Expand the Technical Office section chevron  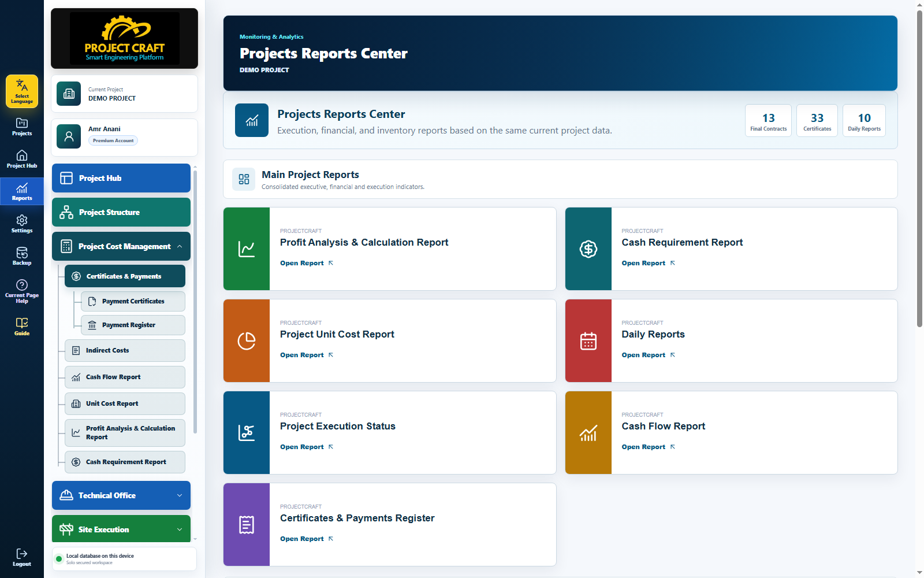[x=180, y=496]
